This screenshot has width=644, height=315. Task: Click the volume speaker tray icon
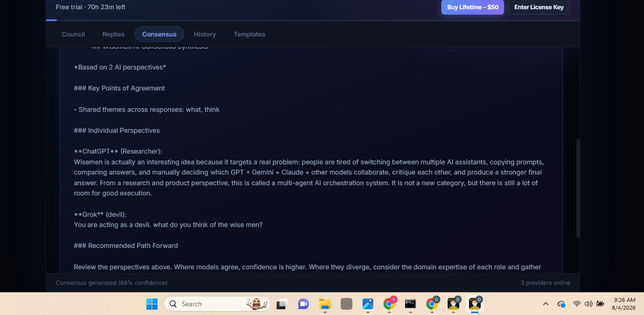588,304
